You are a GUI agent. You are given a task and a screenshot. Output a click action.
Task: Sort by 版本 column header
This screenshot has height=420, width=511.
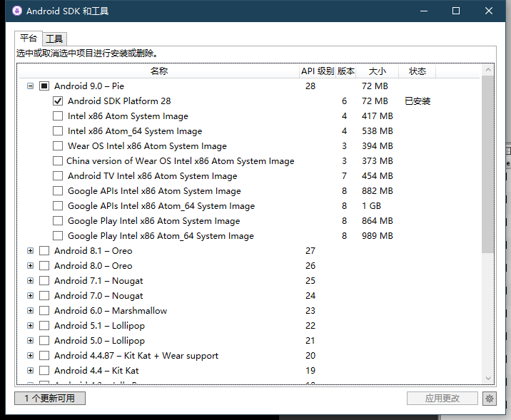coord(345,71)
